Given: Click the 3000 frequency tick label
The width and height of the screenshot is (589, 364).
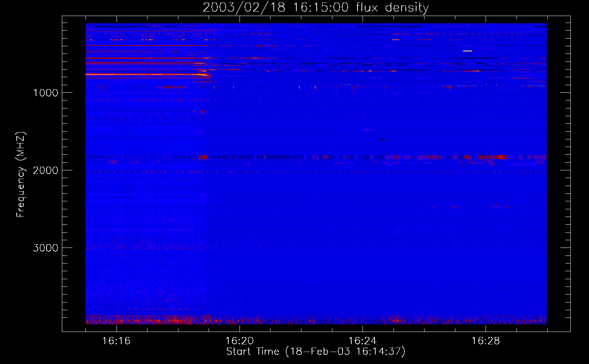Looking at the screenshot, I should coord(46,248).
